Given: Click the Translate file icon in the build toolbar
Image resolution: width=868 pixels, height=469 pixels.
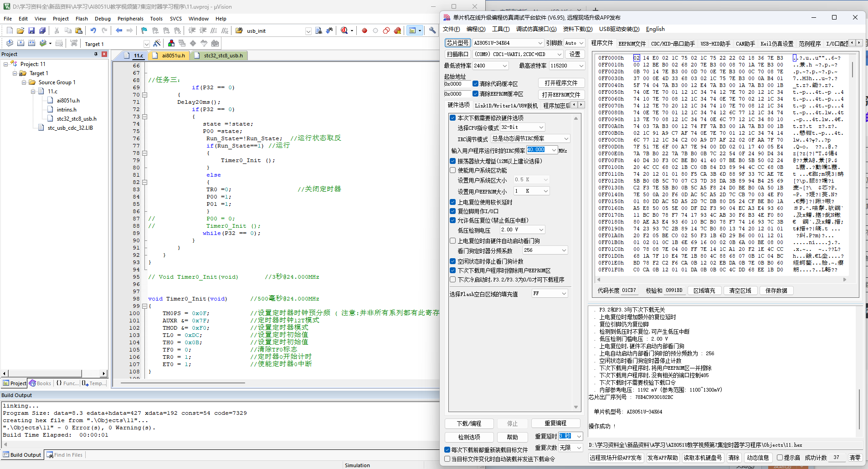Looking at the screenshot, I should click(x=10, y=43).
